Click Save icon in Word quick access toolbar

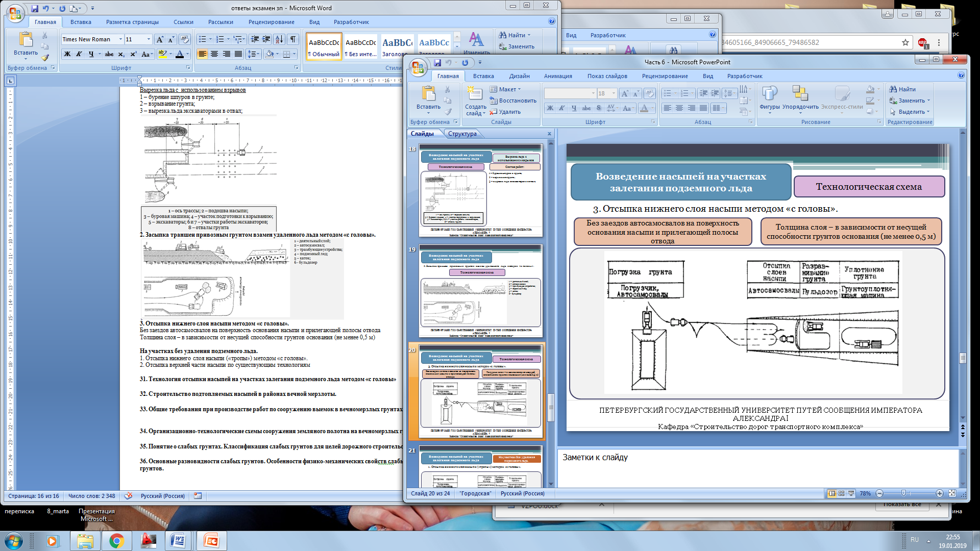coord(35,8)
